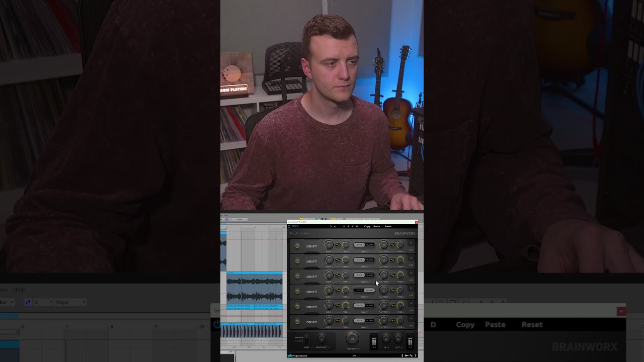
Task: Open L/R channel selector in third DRIFT row
Action: 411,280
